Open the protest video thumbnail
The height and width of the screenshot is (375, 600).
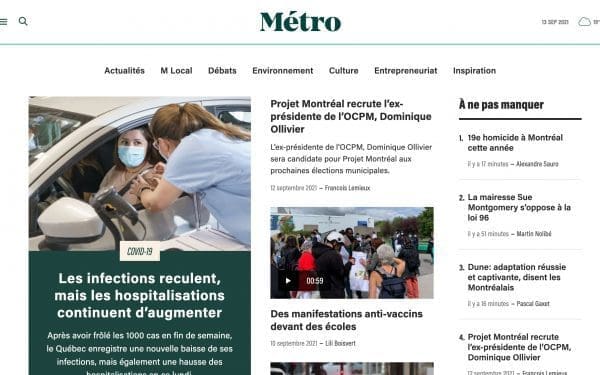pyautogui.click(x=352, y=253)
